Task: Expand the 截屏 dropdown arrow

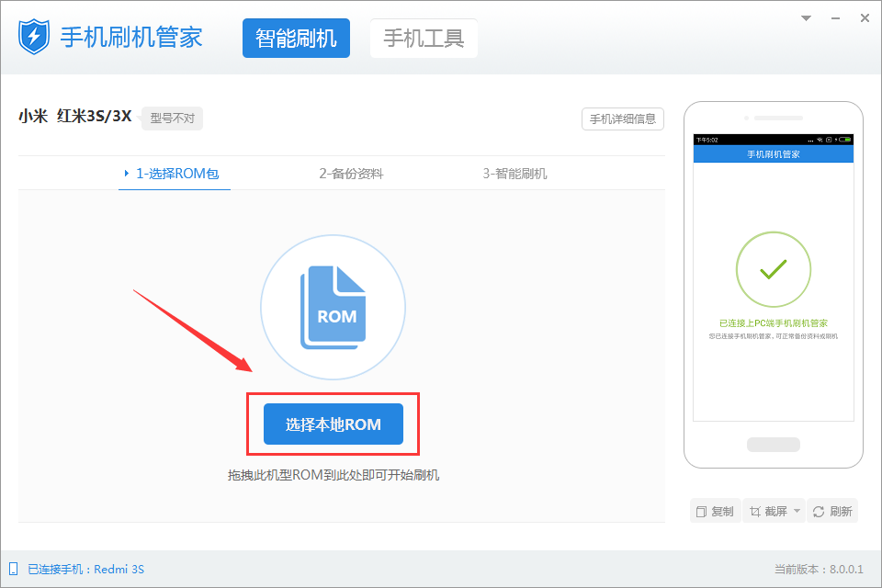Action: (797, 511)
